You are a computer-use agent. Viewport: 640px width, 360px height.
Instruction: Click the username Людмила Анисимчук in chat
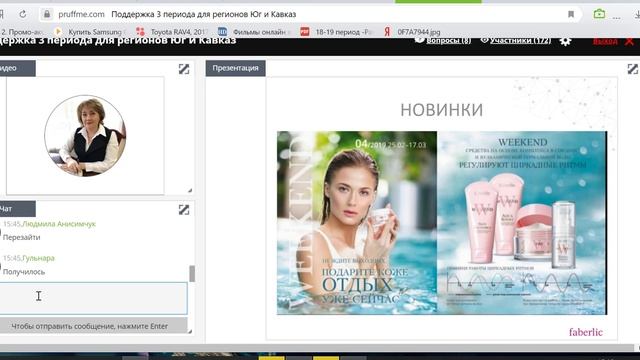[59, 224]
